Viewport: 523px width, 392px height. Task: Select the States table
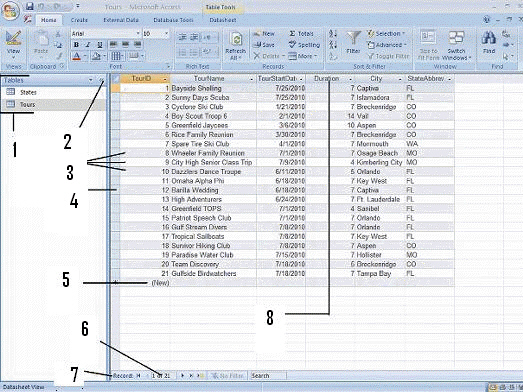pyautogui.click(x=53, y=92)
